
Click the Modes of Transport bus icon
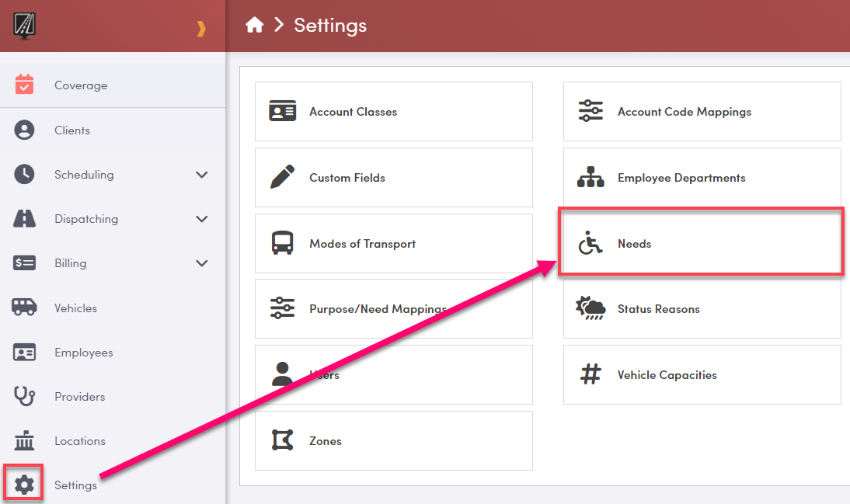pyautogui.click(x=282, y=243)
